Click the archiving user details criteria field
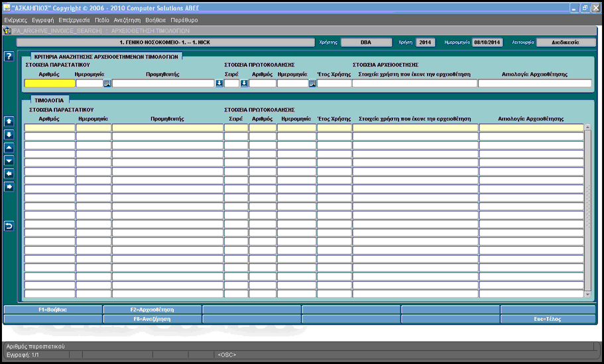Screen dimensions: 604x364 pyautogui.click(x=414, y=83)
